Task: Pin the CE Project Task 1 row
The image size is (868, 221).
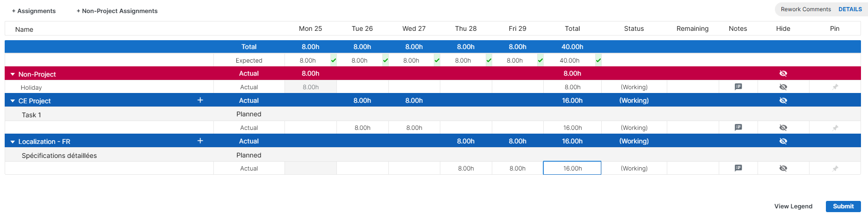Action: tap(835, 128)
